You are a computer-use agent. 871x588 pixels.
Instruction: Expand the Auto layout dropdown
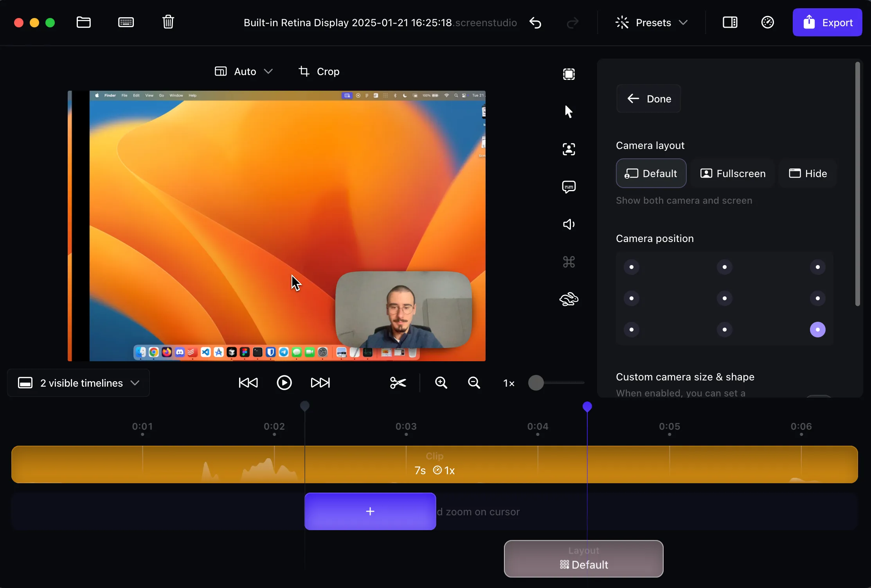pyautogui.click(x=267, y=71)
